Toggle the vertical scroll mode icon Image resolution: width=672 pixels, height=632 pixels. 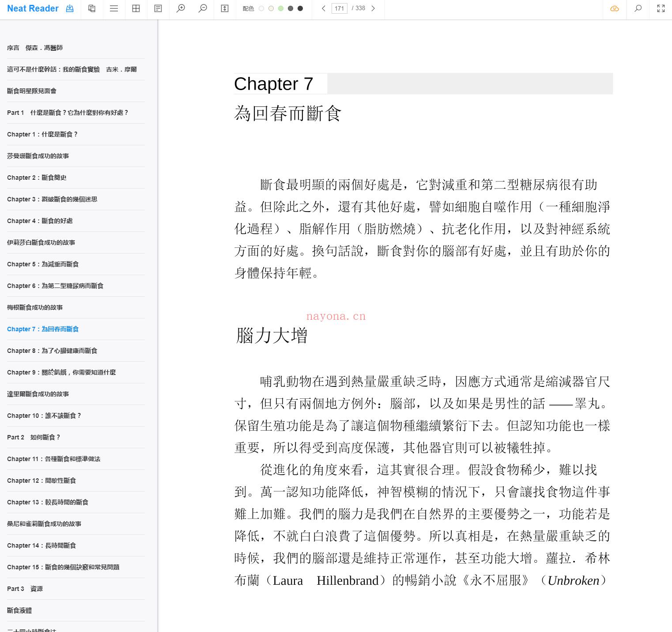pos(225,8)
